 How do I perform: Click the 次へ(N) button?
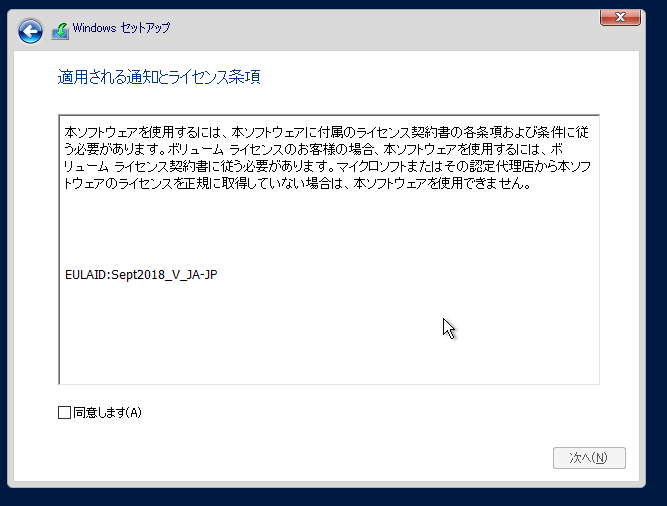(589, 458)
